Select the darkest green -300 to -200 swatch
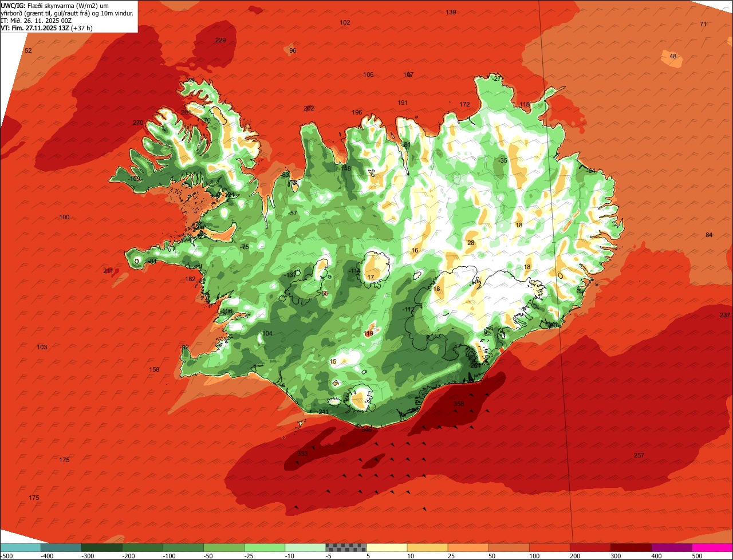Image resolution: width=733 pixels, height=560 pixels. point(102,547)
